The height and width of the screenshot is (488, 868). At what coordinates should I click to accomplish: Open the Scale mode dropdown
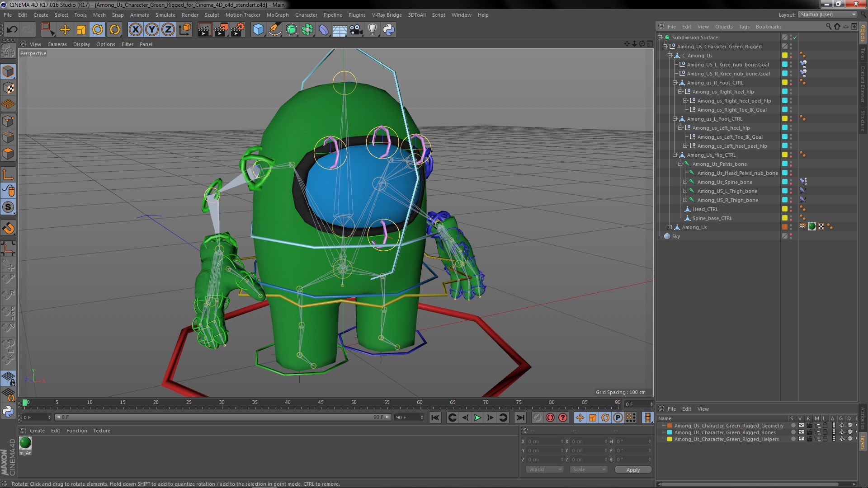(588, 469)
